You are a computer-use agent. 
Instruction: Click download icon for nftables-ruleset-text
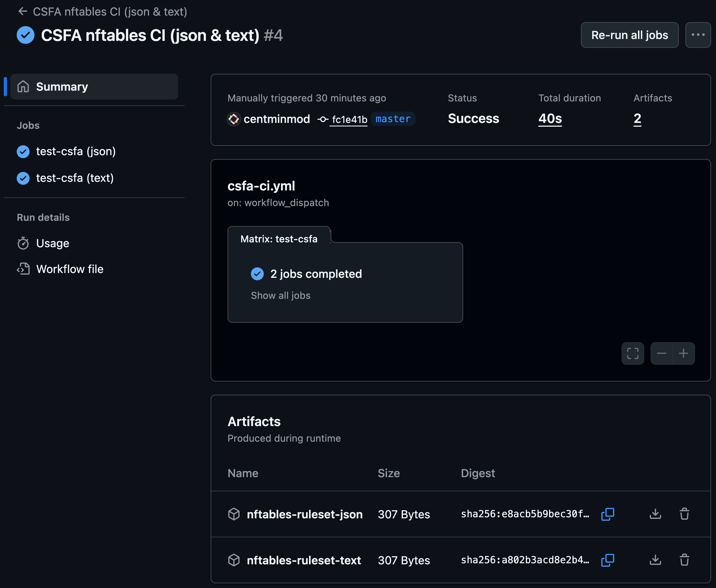(655, 560)
